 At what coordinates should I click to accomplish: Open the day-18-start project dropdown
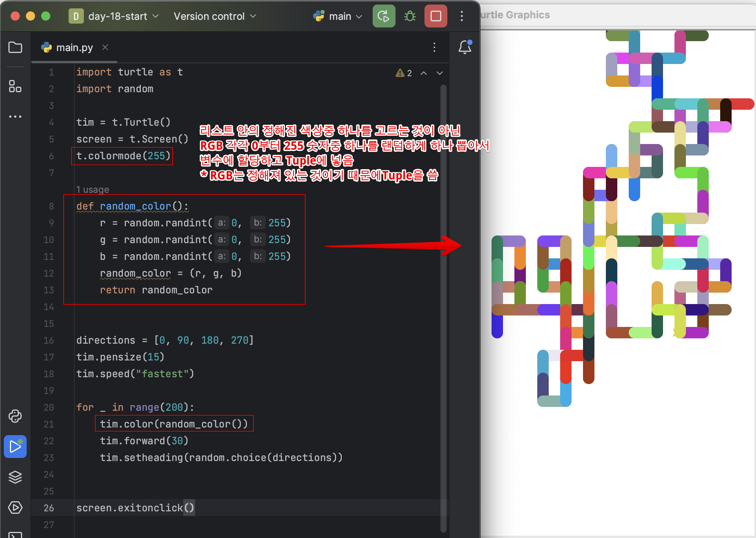click(123, 16)
